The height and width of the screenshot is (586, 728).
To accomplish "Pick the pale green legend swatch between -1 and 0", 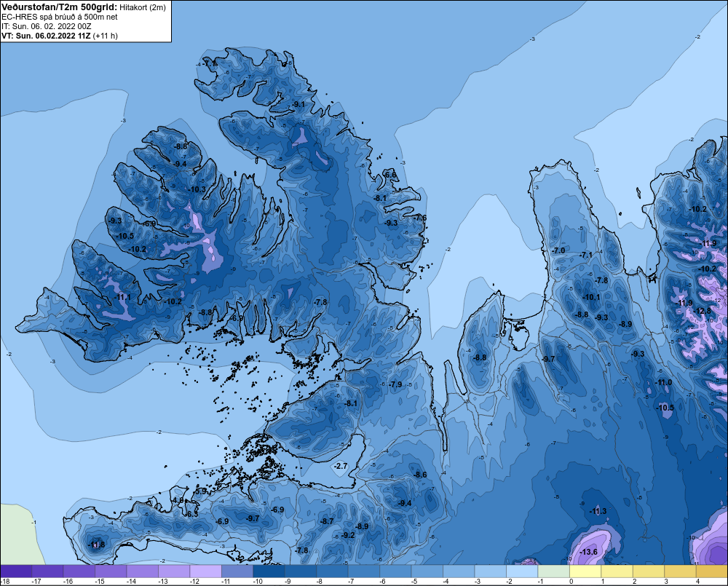I will click(553, 571).
